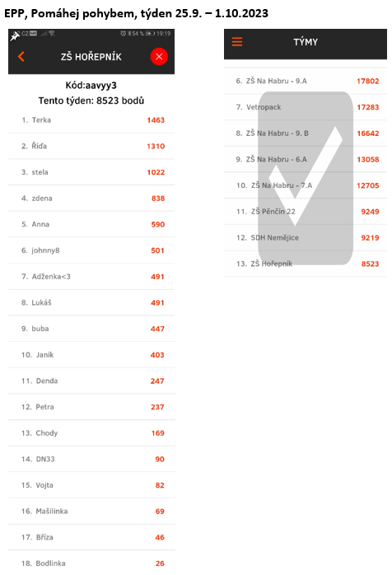Tap the Wi-Fi status icon
This screenshot has height=575, width=392.
tap(52, 34)
